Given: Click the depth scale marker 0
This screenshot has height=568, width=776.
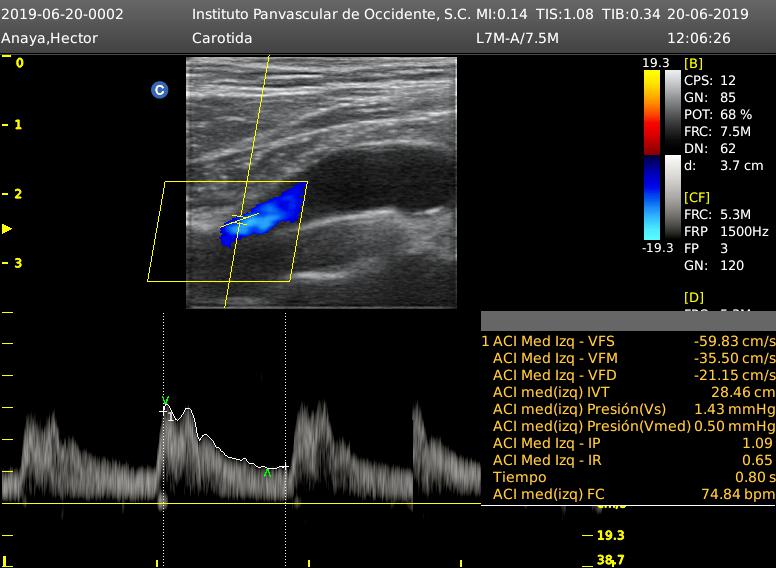Looking at the screenshot, I should point(19,63).
